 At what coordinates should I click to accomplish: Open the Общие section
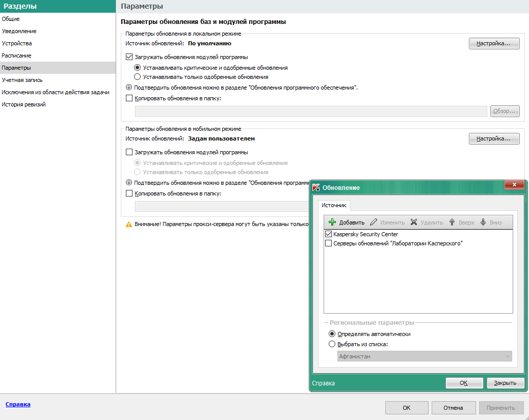pyautogui.click(x=58, y=19)
